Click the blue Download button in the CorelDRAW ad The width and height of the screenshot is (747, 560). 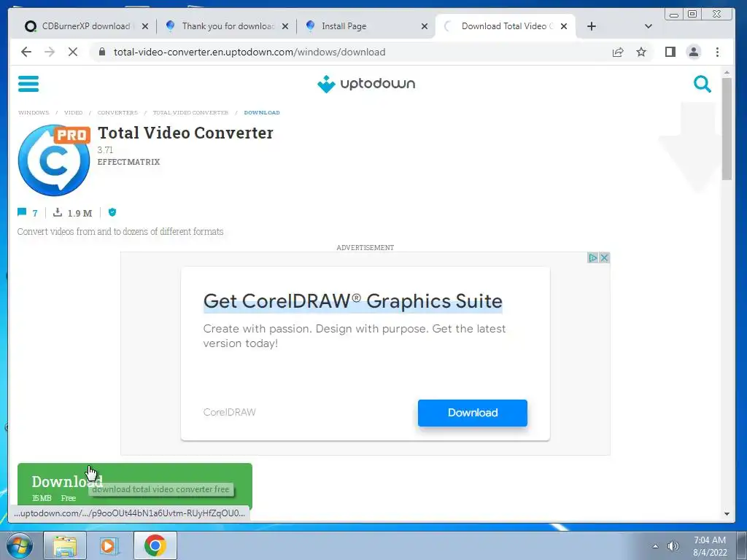[x=473, y=413]
